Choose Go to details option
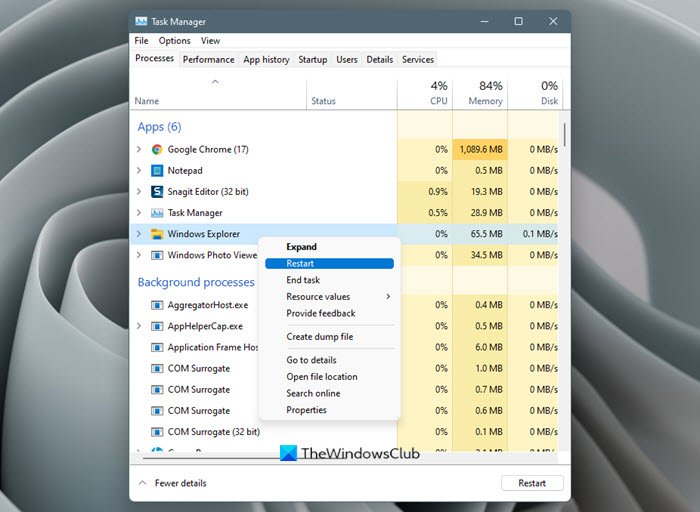Viewport: 700px width, 512px height. (x=329, y=360)
